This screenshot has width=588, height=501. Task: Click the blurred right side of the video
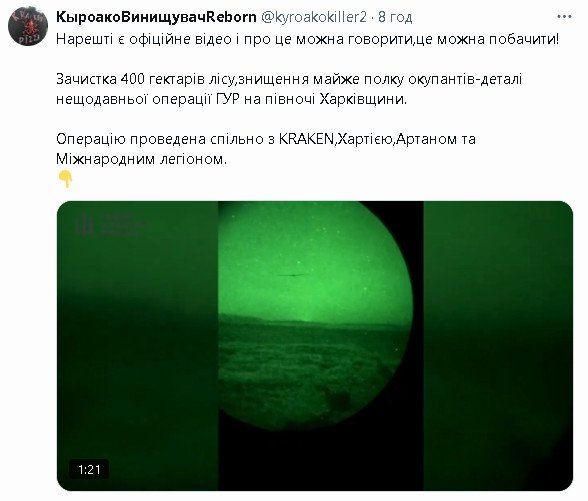[498, 345]
